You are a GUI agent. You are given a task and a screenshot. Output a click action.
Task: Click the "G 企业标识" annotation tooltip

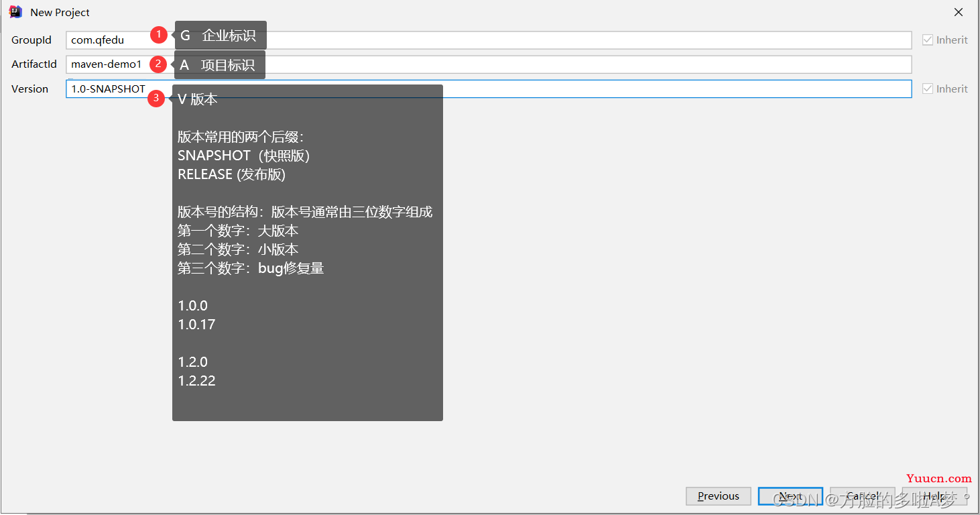[x=221, y=36]
